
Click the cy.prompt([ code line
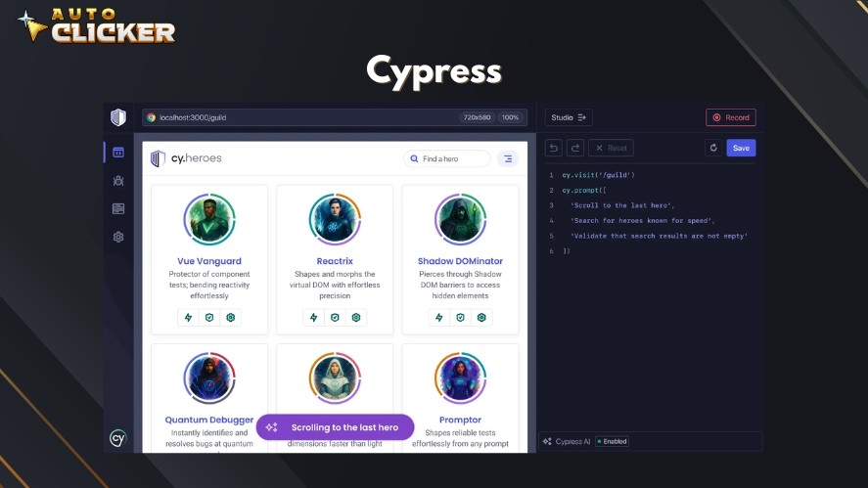click(x=584, y=190)
